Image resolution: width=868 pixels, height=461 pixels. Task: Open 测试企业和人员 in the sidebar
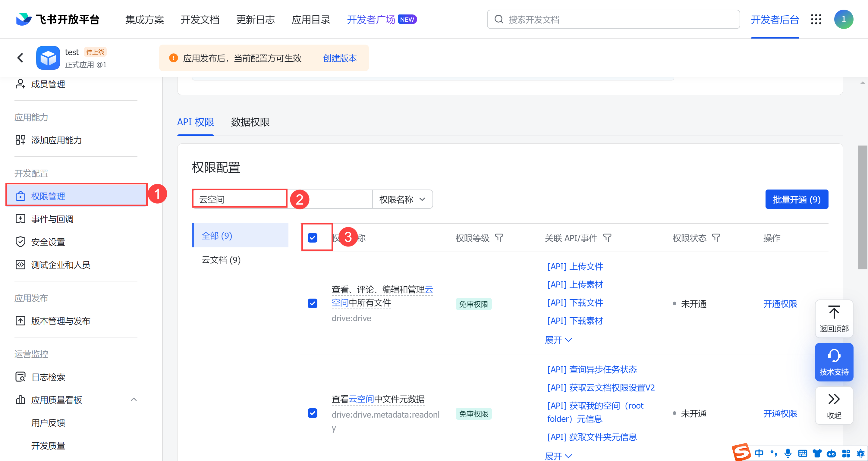[x=53, y=265]
